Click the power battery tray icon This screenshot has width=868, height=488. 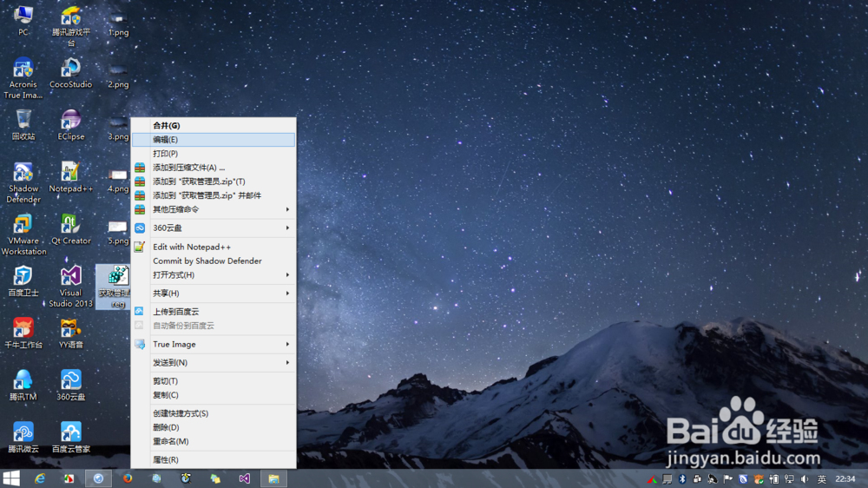click(774, 479)
